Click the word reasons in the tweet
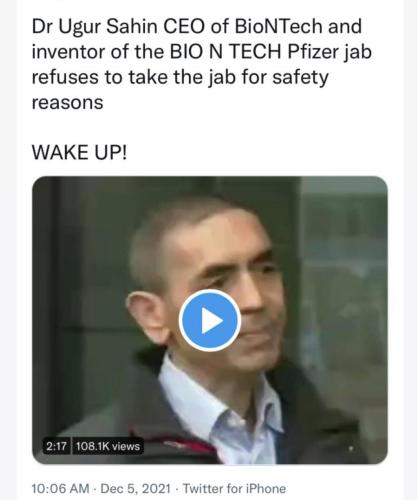The height and width of the screenshot is (500, 417). [x=67, y=102]
